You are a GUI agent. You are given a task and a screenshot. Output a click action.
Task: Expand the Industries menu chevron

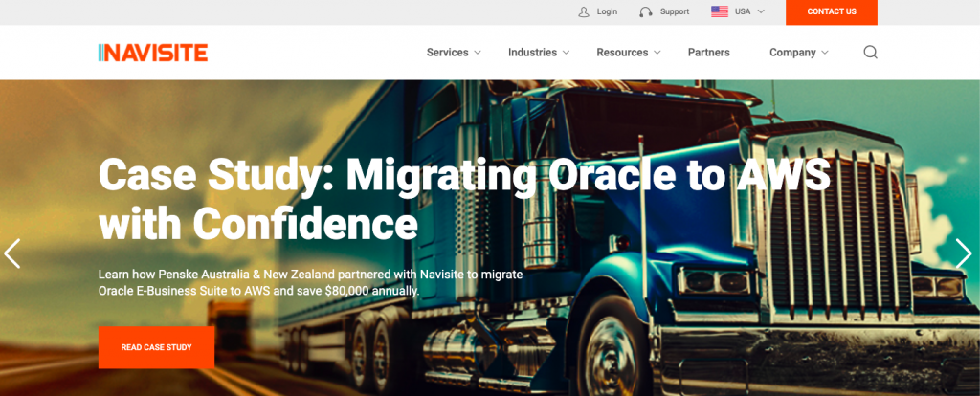click(566, 54)
